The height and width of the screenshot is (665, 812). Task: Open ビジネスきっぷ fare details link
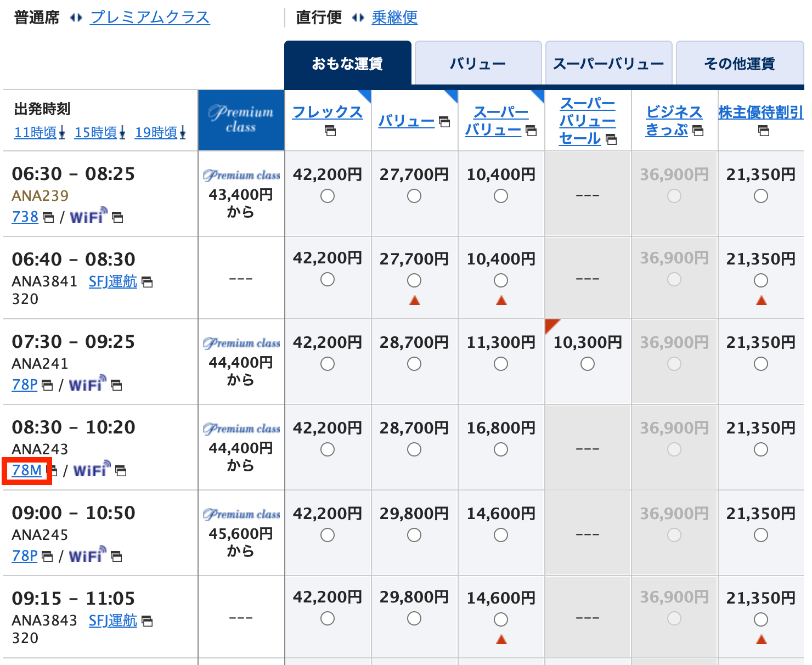pos(674,121)
